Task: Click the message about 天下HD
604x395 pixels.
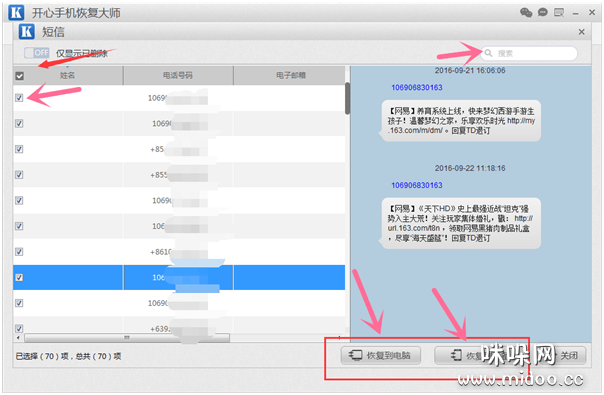Action: 461,223
